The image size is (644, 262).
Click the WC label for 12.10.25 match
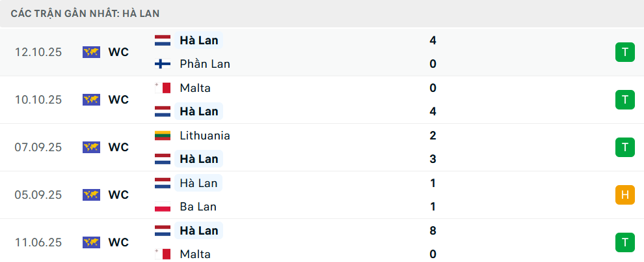[118, 52]
